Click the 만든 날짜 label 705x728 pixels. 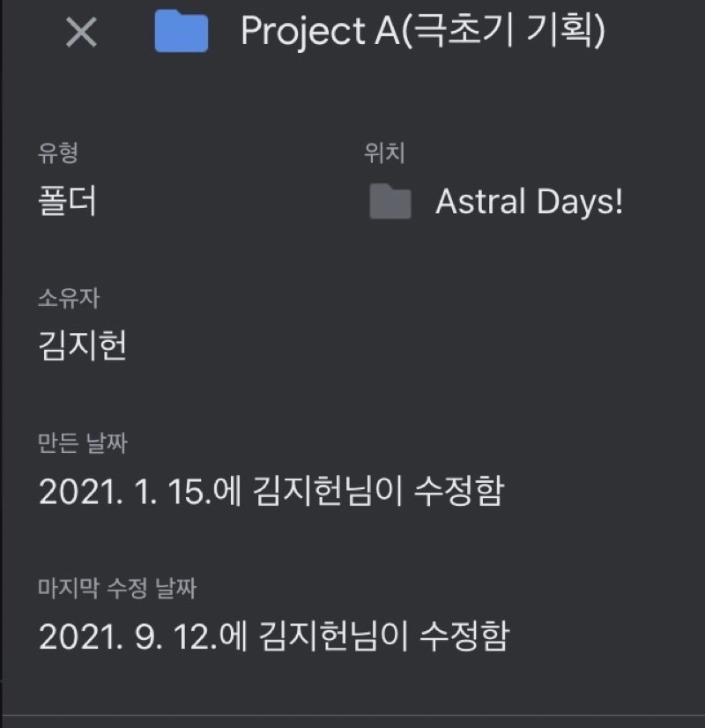pos(83,442)
